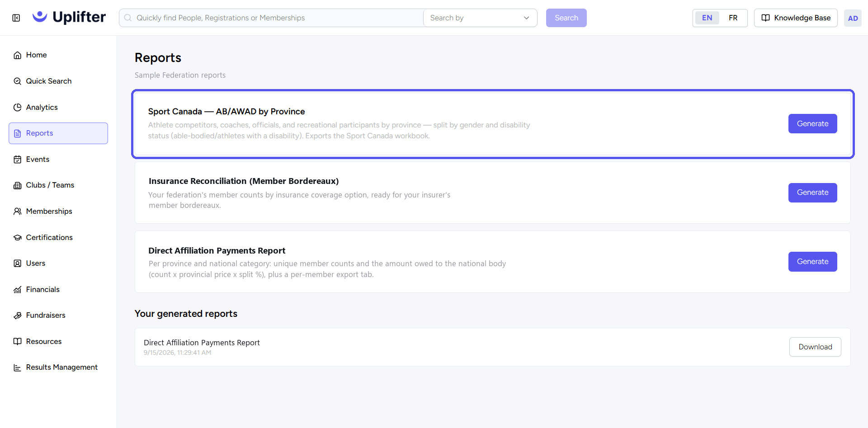Open Fundraisers piggy bank icon

[18, 315]
